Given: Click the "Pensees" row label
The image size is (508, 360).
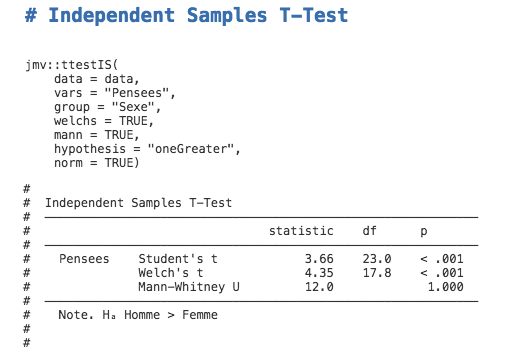Looking at the screenshot, I should tap(84, 259).
